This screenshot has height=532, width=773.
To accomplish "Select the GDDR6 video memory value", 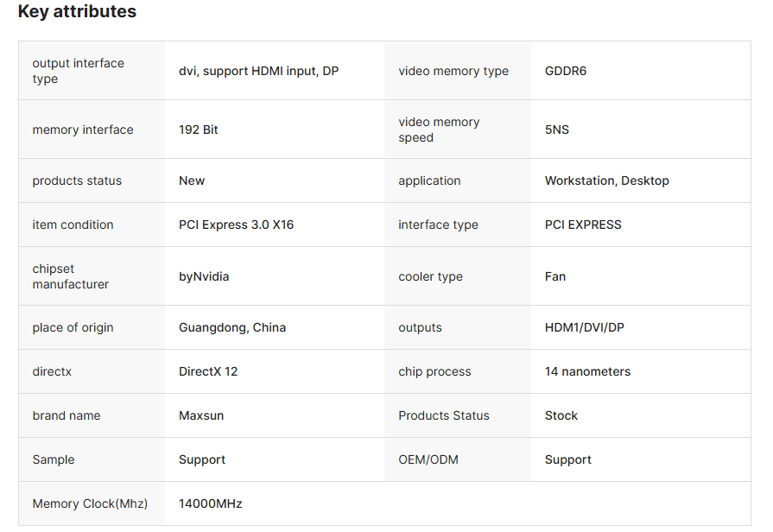I will click(565, 71).
